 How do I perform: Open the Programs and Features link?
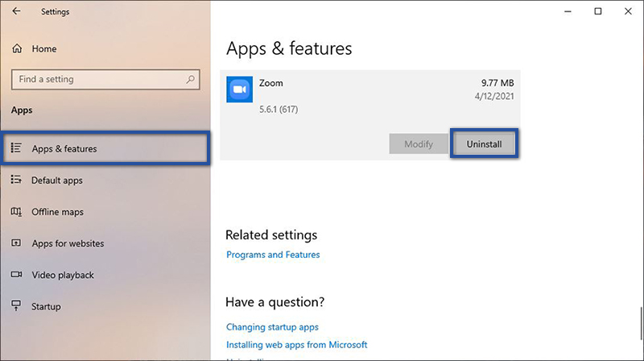(x=273, y=255)
